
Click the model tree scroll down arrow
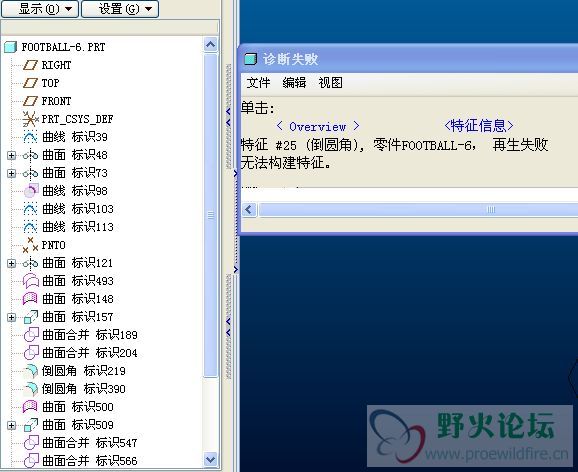coord(210,460)
